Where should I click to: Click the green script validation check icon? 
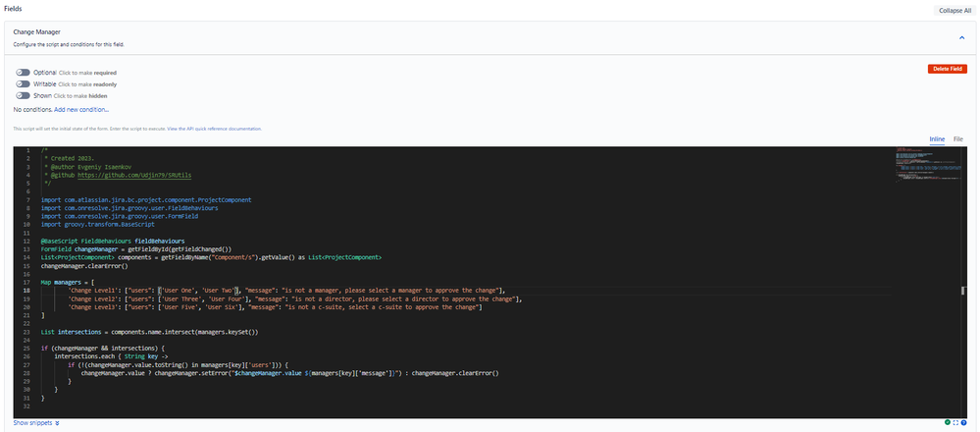[949, 422]
